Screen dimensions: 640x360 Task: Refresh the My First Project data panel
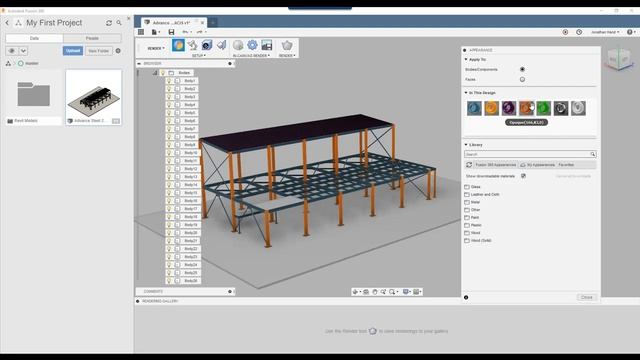coord(109,23)
